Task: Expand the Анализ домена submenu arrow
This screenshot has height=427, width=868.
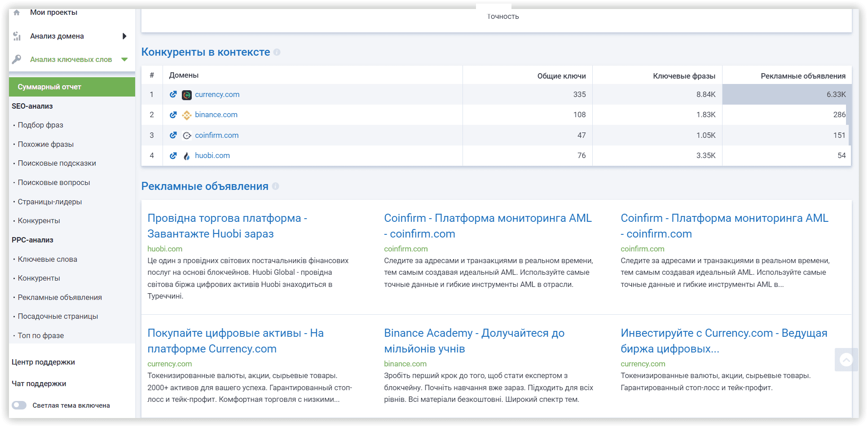Action: tap(124, 36)
